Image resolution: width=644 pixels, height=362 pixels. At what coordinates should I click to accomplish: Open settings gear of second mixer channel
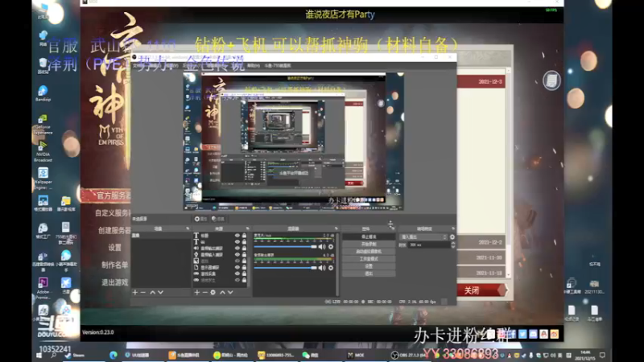(331, 268)
